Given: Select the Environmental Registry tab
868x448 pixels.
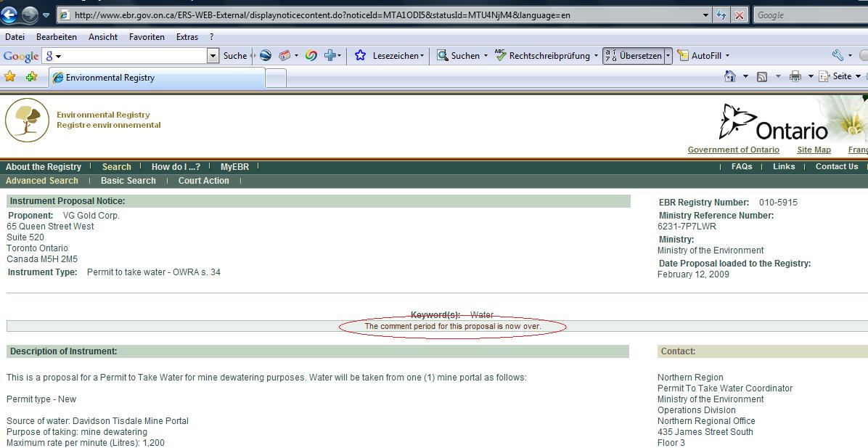Looking at the screenshot, I should [157, 78].
